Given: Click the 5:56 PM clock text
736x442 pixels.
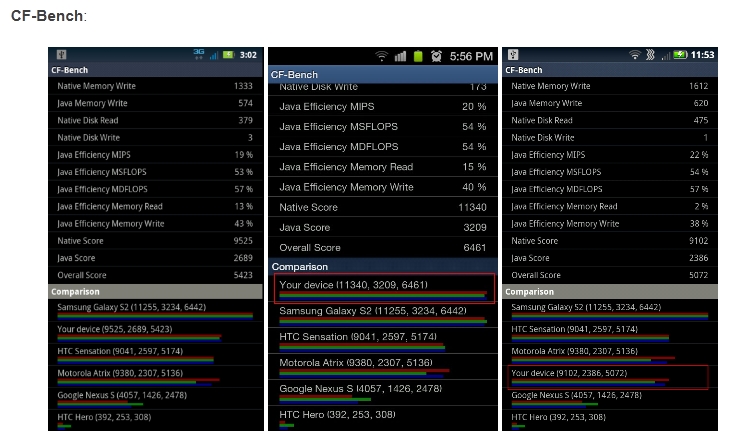Looking at the screenshot, I should 471,57.
